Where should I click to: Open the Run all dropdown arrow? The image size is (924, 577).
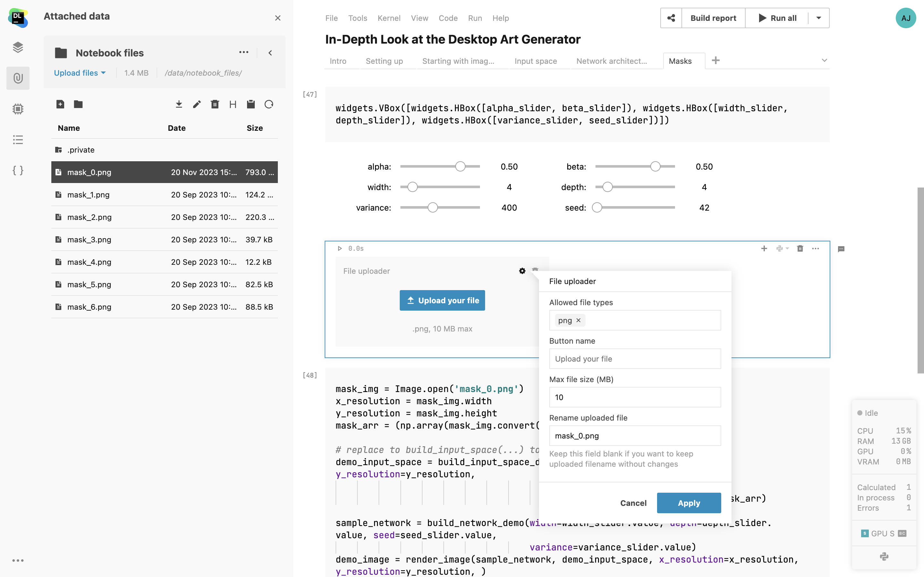point(818,18)
